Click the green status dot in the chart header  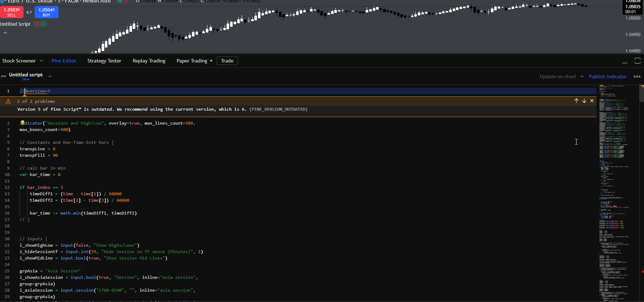tap(120, 1)
